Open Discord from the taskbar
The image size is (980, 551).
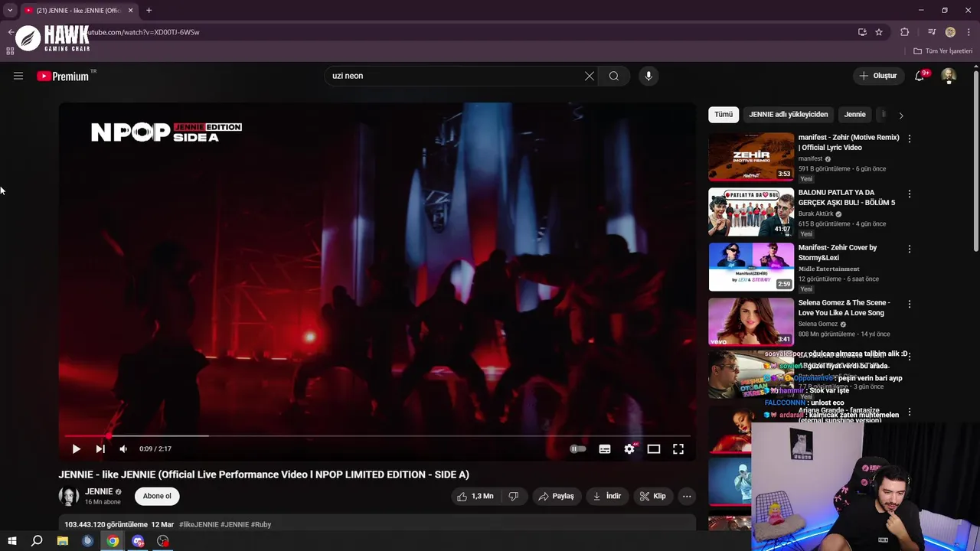(x=138, y=541)
